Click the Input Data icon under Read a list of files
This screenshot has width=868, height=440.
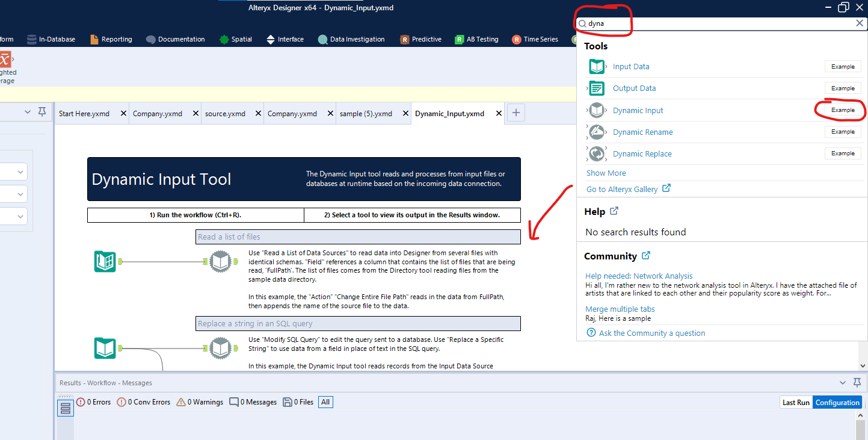[105, 261]
